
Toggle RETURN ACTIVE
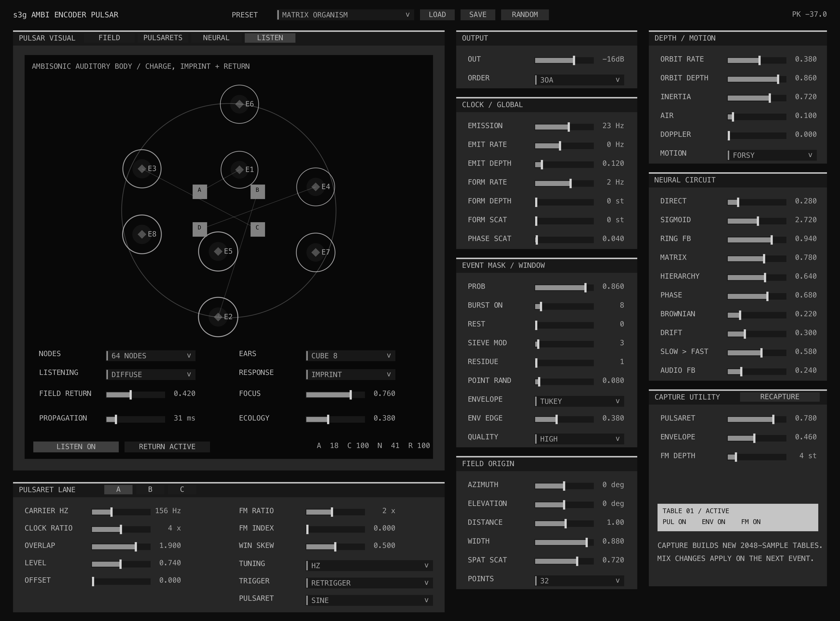tap(167, 447)
